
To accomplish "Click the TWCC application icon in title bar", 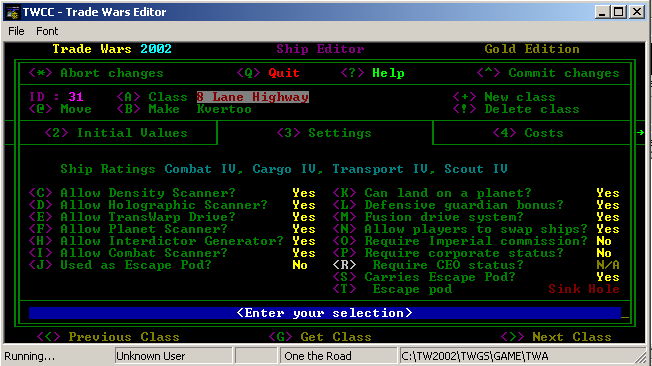I will [x=13, y=12].
